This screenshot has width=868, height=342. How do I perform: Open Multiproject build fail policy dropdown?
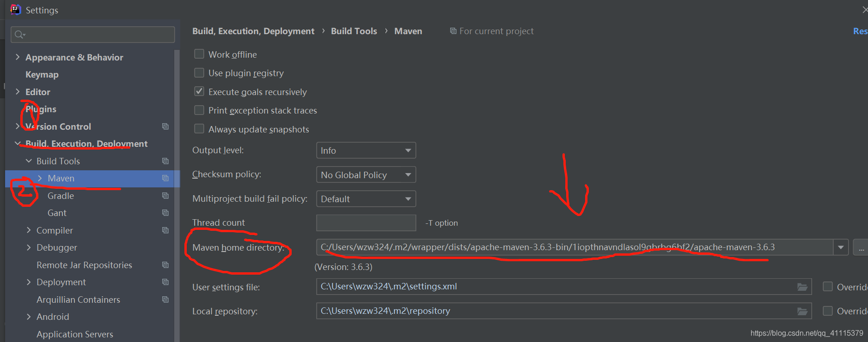pyautogui.click(x=366, y=199)
